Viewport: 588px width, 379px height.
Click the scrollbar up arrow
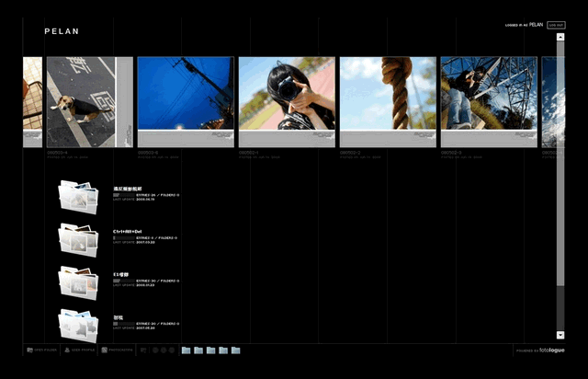pos(560,37)
